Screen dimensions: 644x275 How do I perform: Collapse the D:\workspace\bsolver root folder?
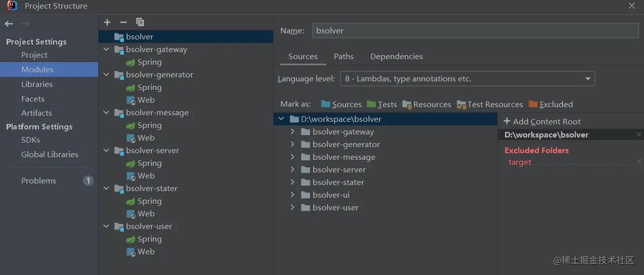tap(281, 119)
